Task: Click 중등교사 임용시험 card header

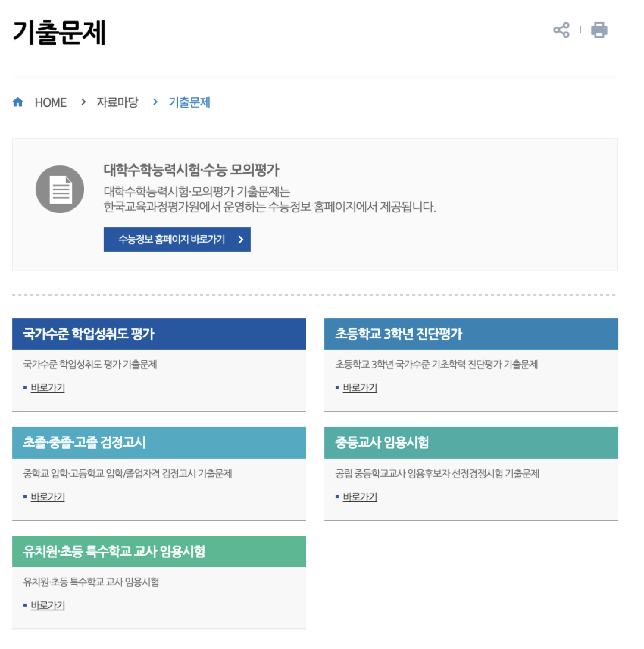Action: click(x=471, y=443)
